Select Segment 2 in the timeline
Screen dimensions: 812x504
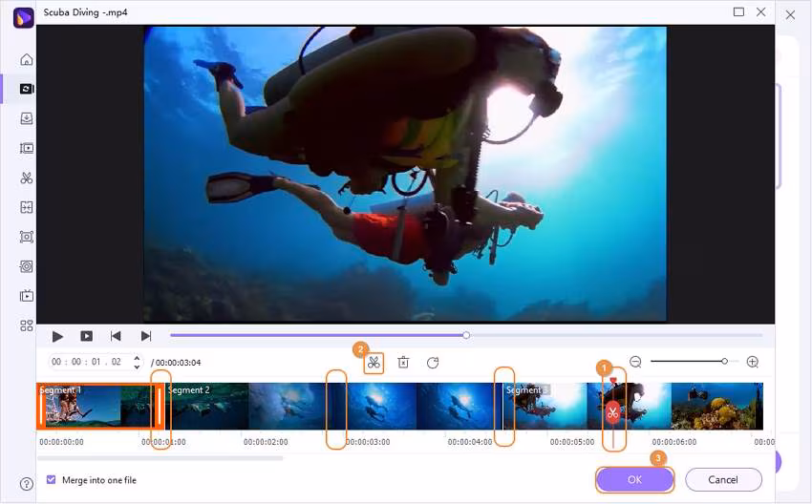click(x=334, y=407)
